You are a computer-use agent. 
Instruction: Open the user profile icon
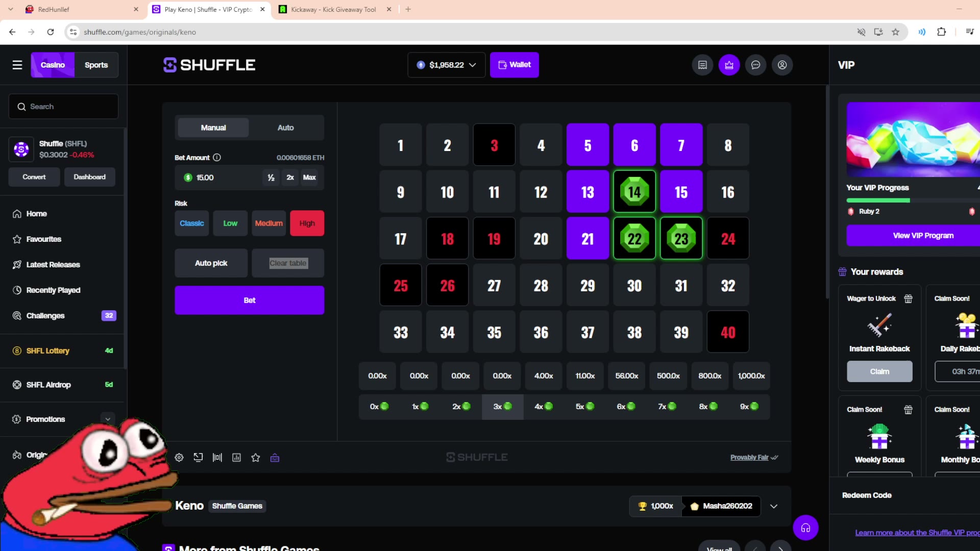782,65
